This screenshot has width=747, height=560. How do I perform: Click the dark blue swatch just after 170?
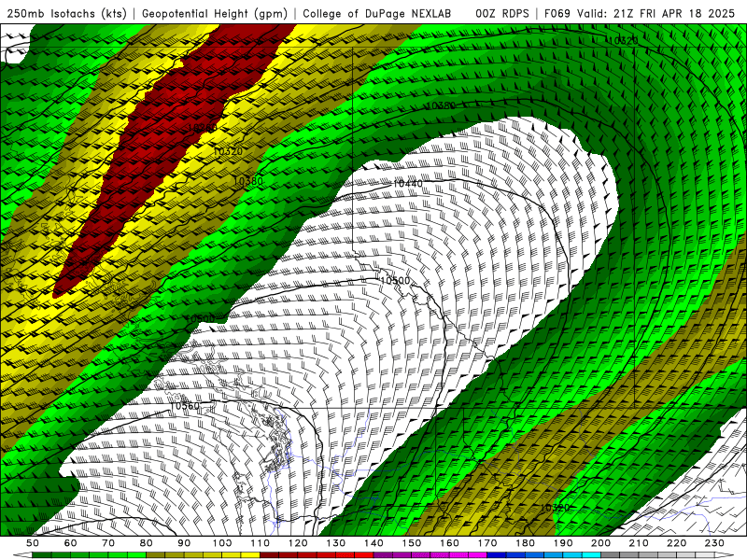[x=497, y=555]
